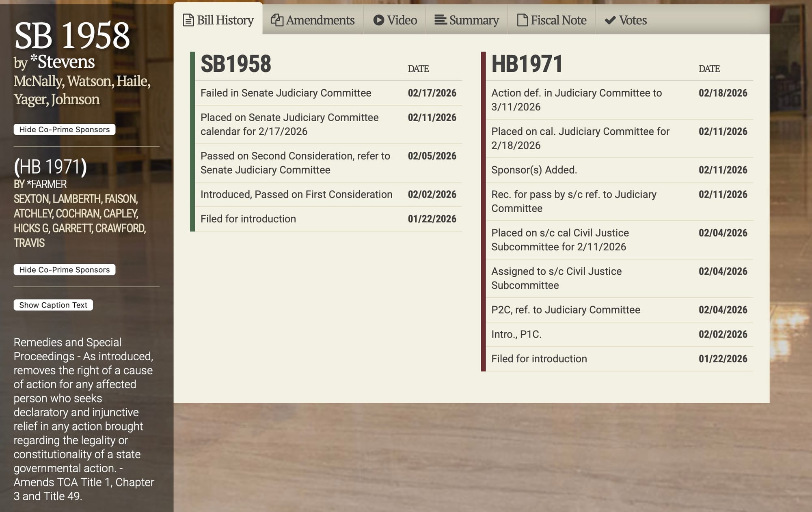Click the Bill History document icon

188,20
